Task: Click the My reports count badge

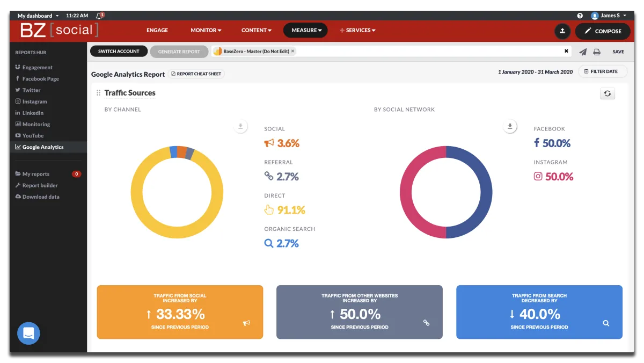Action: click(77, 174)
